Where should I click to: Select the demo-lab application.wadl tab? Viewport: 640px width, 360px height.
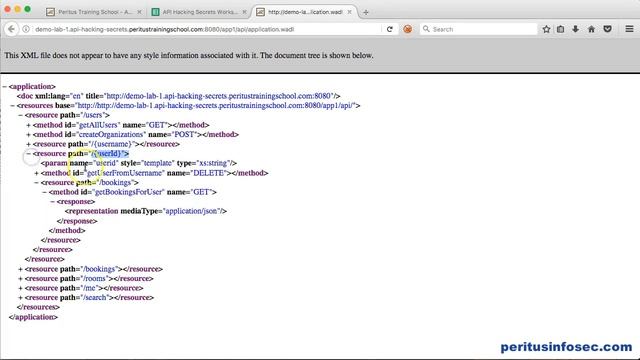304,12
